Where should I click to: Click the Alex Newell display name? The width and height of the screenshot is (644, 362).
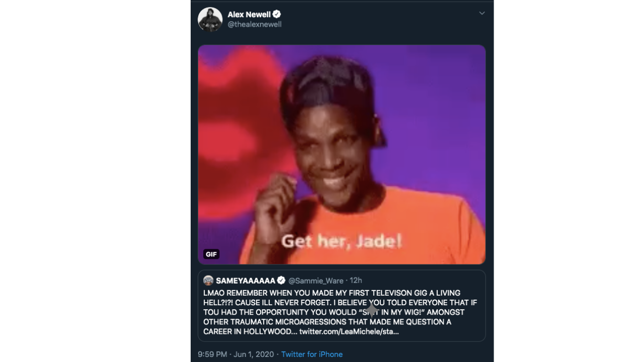249,14
